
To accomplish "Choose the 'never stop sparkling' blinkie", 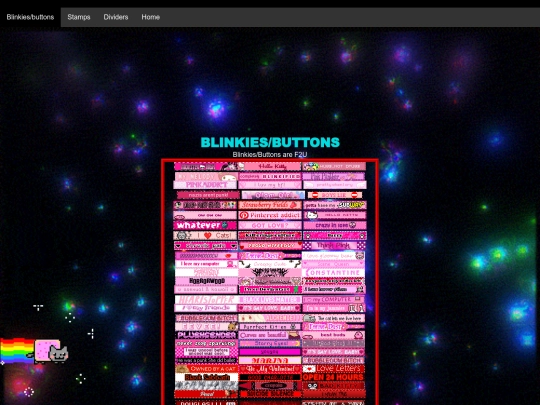I will point(206,343).
